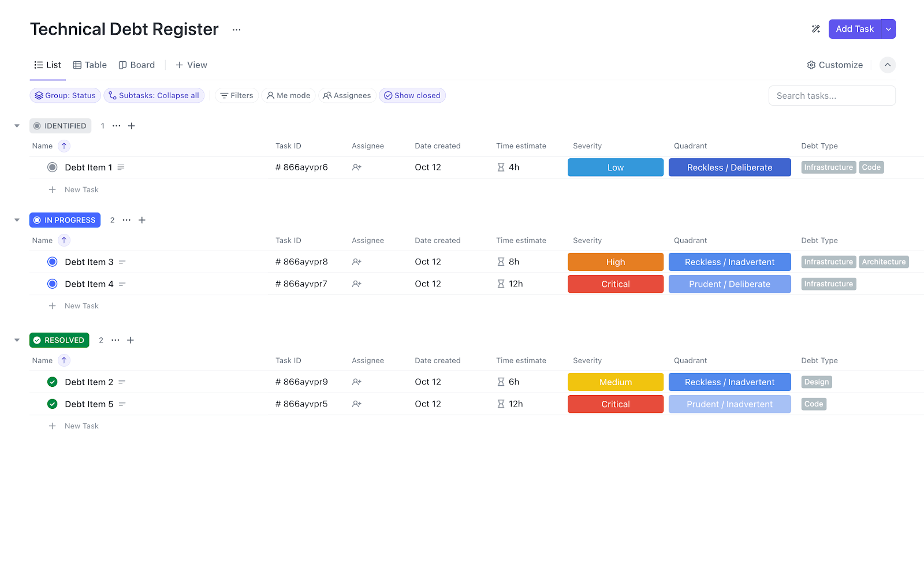Viewport: 924px width, 563px height.
Task: Toggle Show closed tasks
Action: tap(412, 95)
